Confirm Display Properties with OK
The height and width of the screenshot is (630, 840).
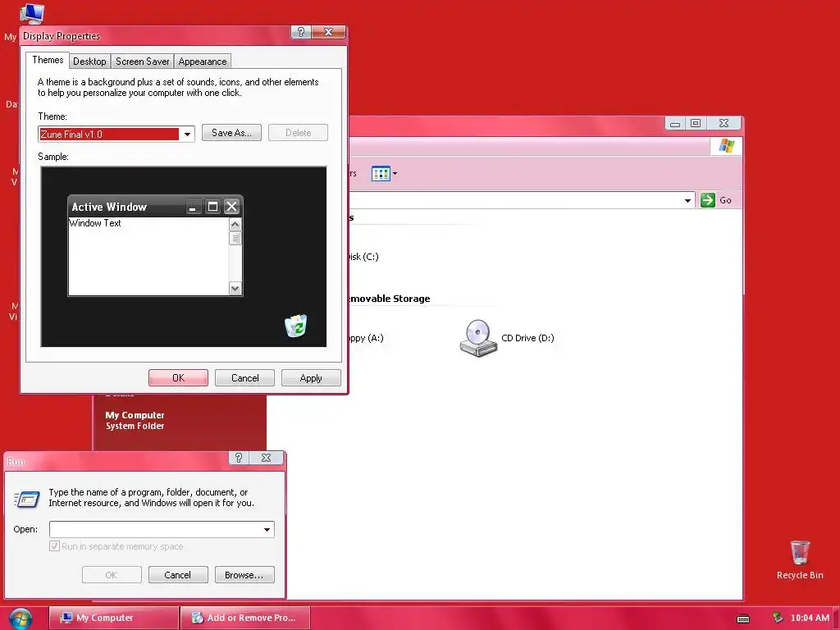(178, 377)
